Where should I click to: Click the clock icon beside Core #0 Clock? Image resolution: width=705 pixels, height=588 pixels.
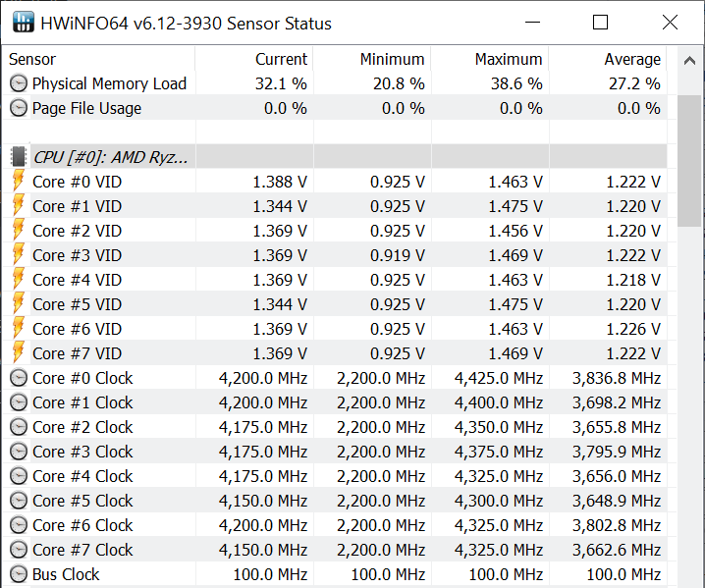click(19, 379)
